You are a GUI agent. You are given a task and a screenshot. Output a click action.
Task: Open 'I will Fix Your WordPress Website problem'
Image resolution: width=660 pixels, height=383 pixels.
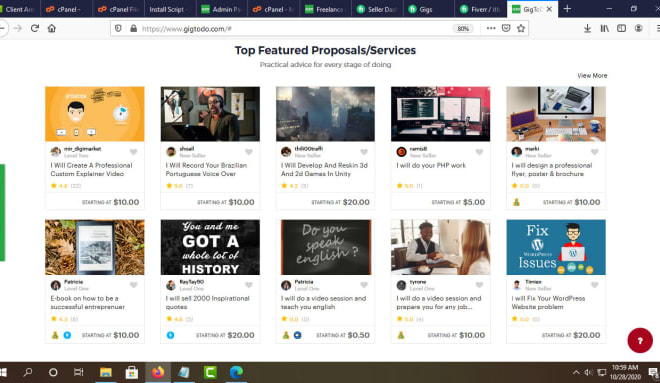548,303
